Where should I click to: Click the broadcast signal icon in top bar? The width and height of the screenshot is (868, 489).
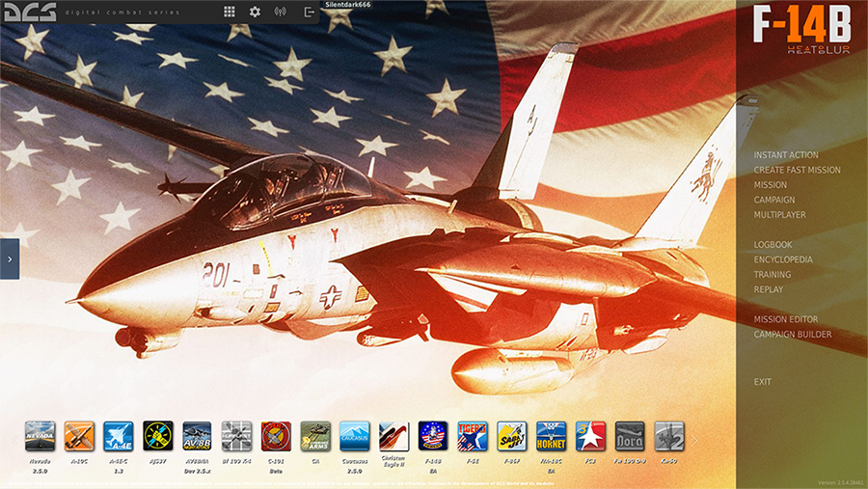281,12
